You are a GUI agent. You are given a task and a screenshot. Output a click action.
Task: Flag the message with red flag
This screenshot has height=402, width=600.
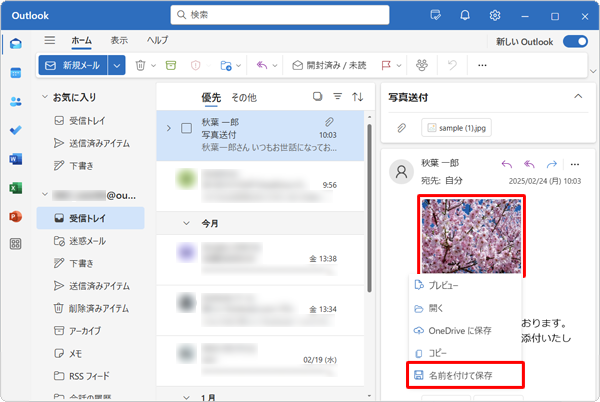[386, 65]
